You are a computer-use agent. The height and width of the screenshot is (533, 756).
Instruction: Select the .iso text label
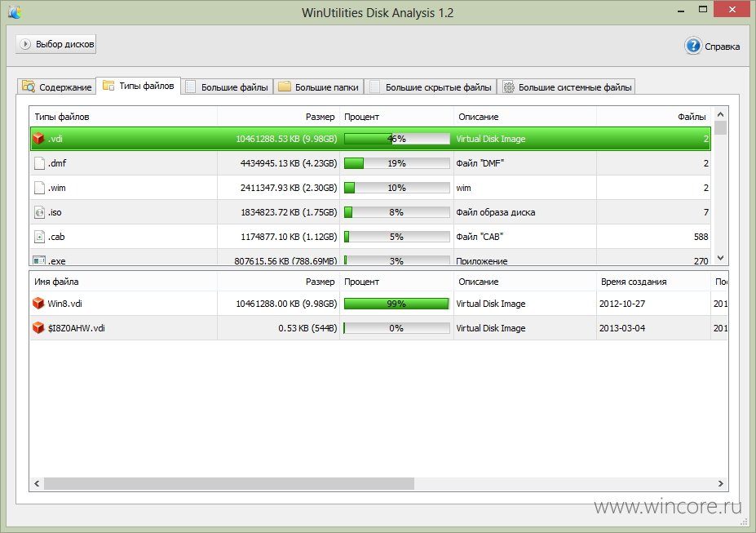(55, 212)
